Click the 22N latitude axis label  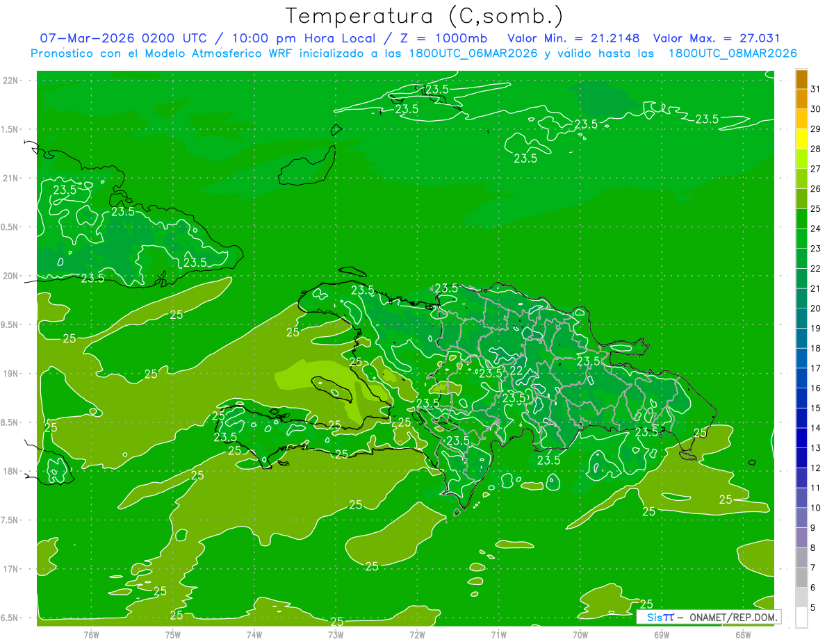11,80
